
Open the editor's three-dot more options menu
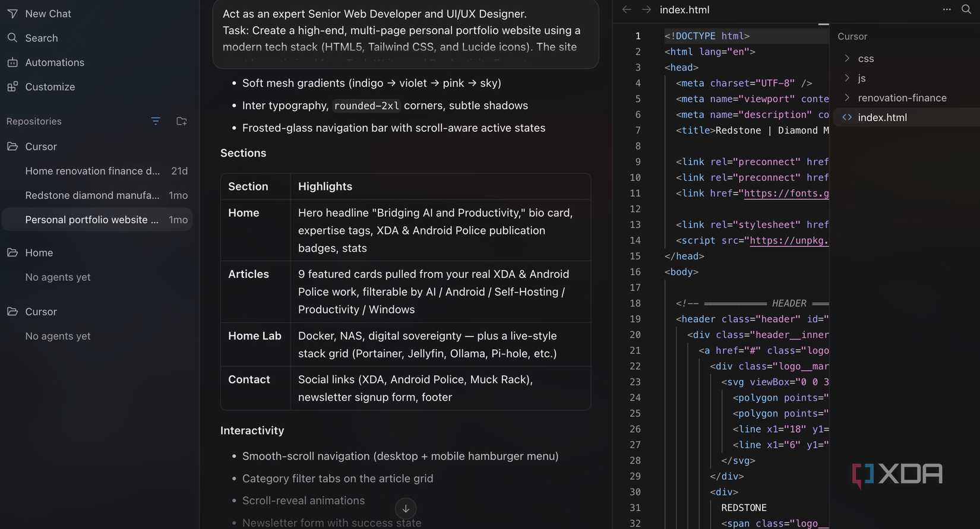point(947,9)
